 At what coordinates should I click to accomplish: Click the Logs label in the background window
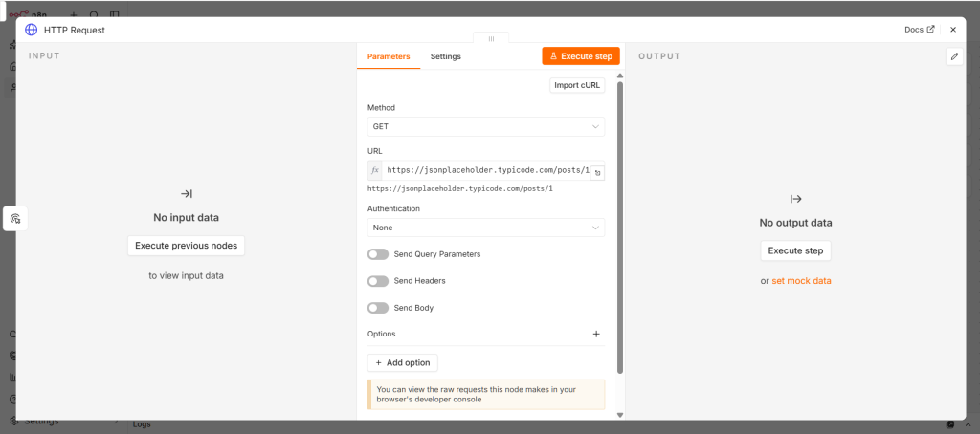tap(144, 424)
